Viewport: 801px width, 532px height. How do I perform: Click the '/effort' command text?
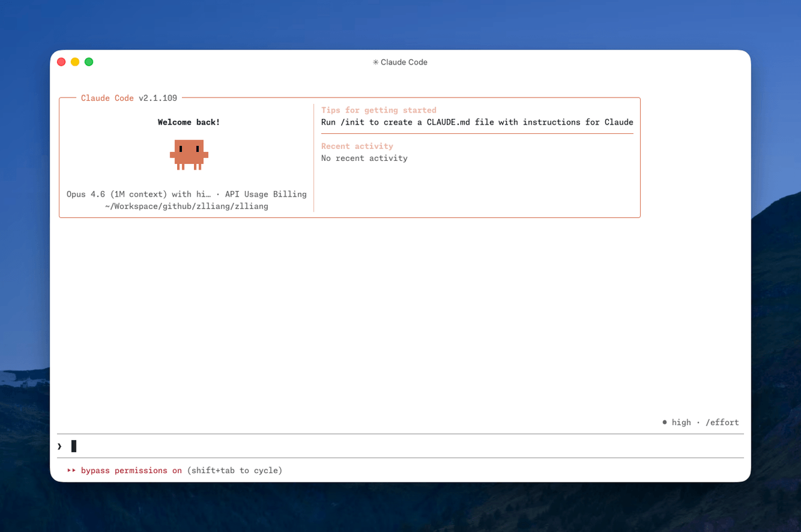tap(722, 422)
